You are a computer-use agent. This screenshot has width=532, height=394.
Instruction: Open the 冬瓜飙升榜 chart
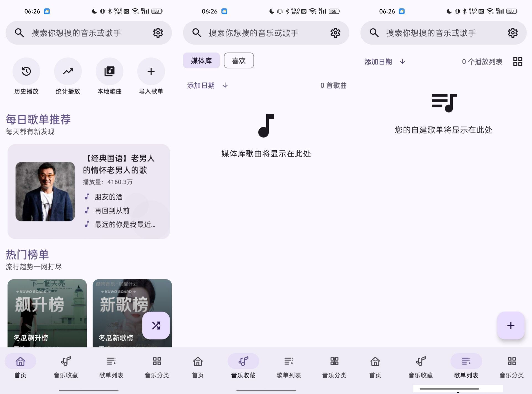coord(47,310)
